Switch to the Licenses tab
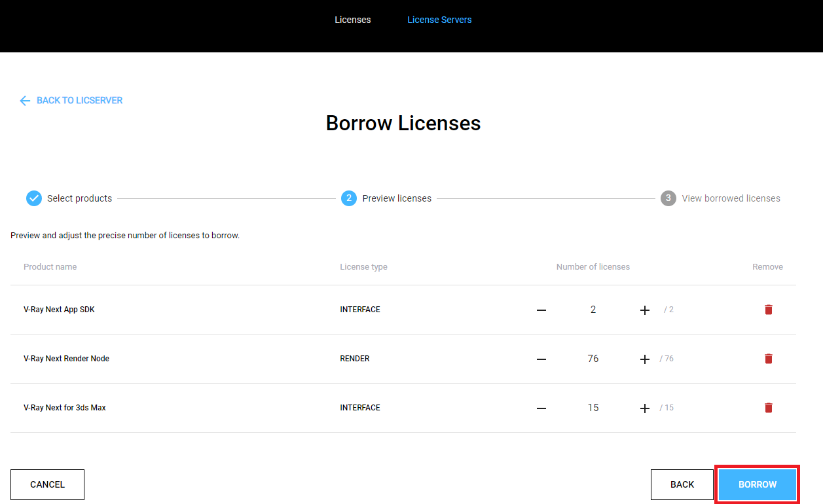Screen dimensions: 823x504 coord(352,20)
